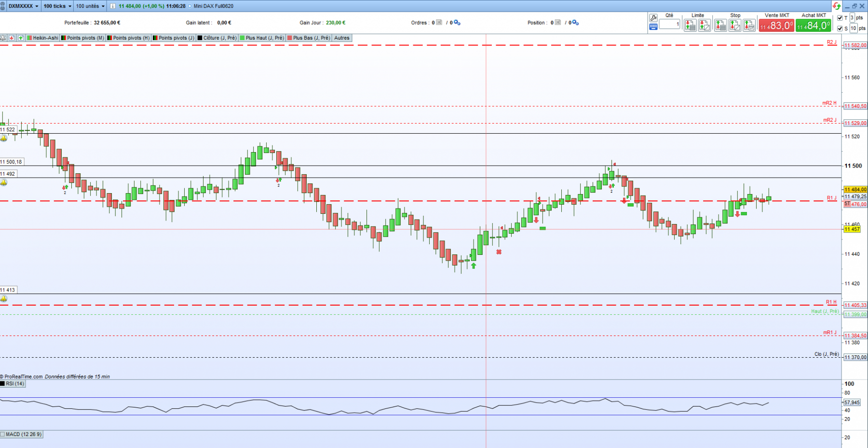Click the 11 500,18 alert level label

tap(11, 162)
